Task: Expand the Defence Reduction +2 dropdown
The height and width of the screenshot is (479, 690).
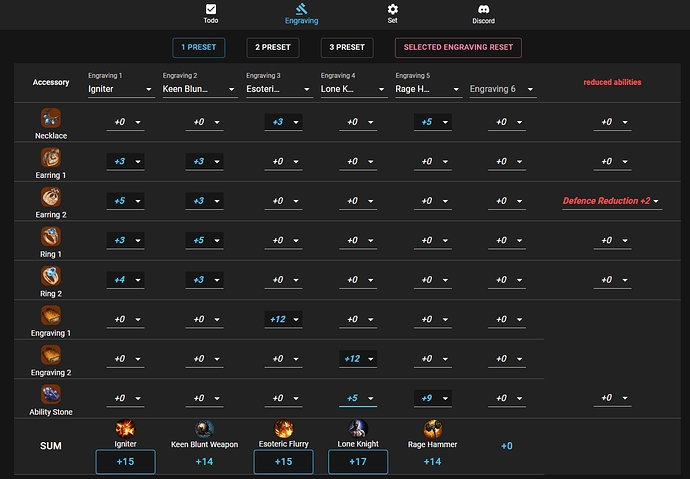Action: tap(611, 201)
